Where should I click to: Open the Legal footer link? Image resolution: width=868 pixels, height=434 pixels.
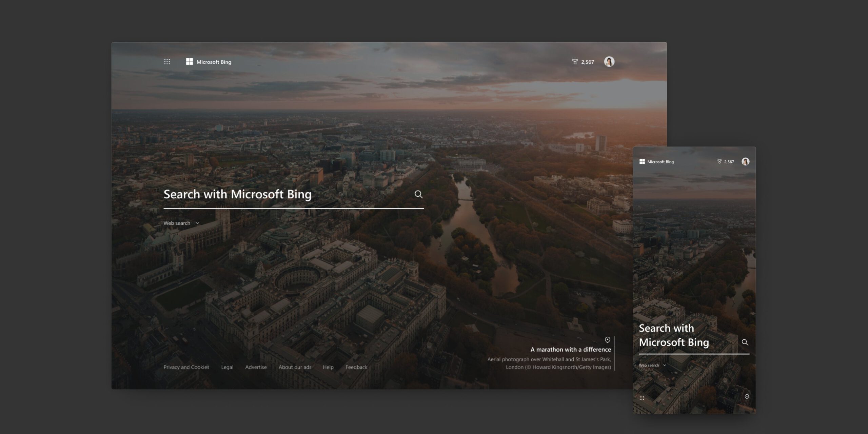click(x=227, y=367)
